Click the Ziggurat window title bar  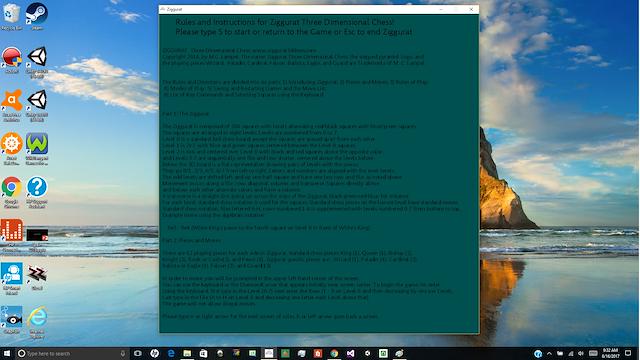pyautogui.click(x=298, y=9)
